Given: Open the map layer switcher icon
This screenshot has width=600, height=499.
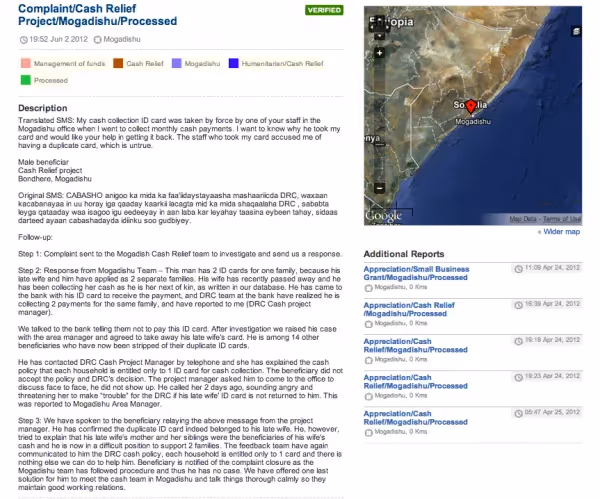Looking at the screenshot, I should click(576, 31).
